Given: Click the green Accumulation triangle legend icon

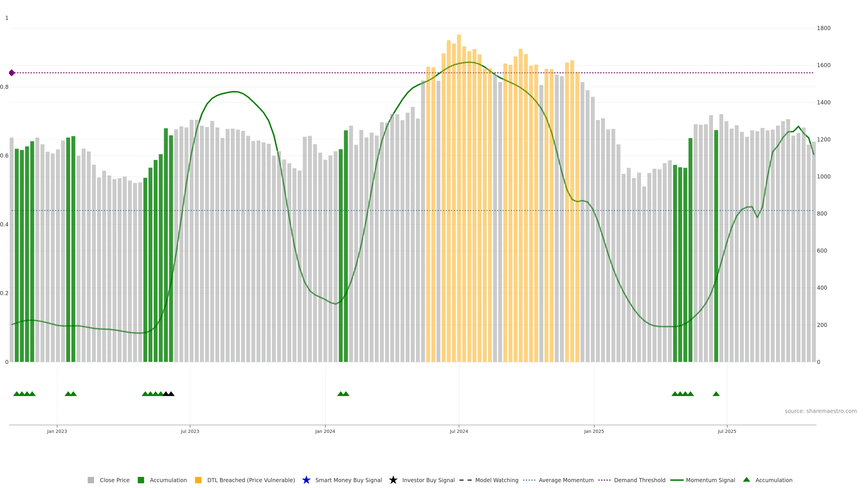Looking at the screenshot, I should click(x=746, y=480).
